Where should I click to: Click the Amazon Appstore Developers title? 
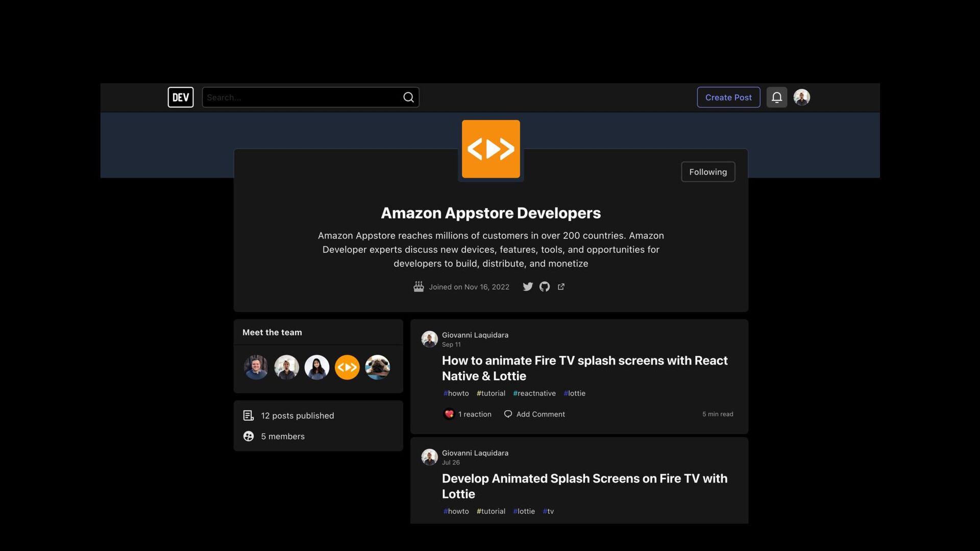491,213
